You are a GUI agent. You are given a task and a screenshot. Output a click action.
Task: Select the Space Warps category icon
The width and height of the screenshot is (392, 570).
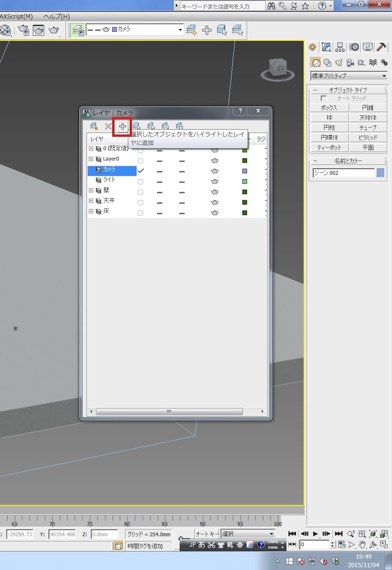pyautogui.click(x=373, y=63)
